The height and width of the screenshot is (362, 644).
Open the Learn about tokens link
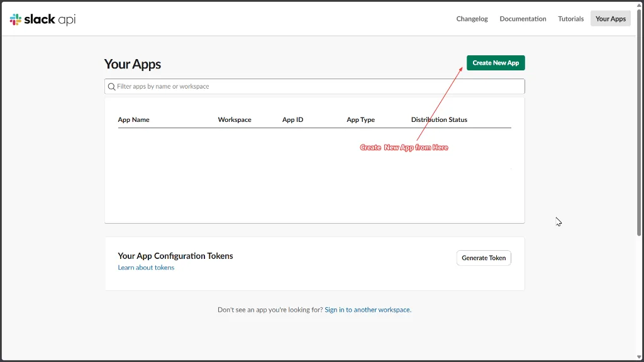pyautogui.click(x=146, y=268)
